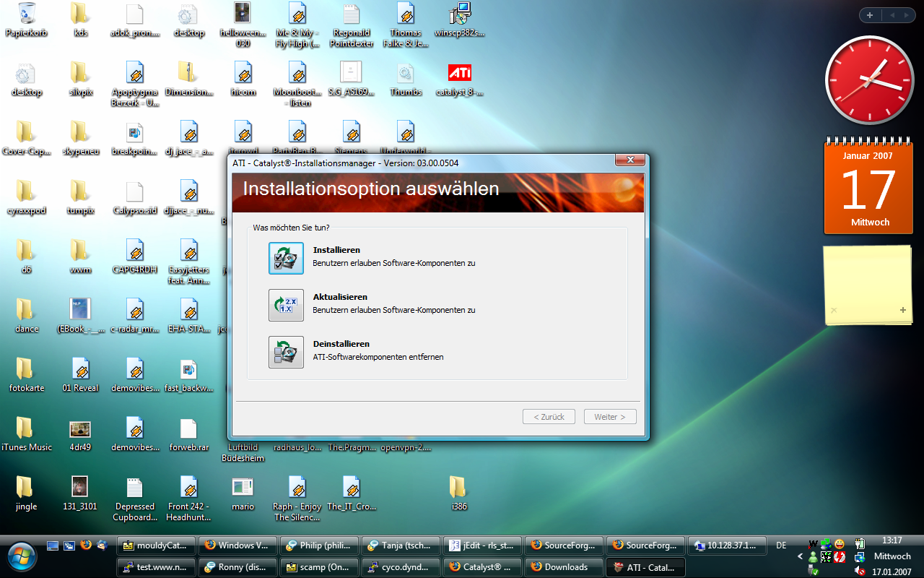The height and width of the screenshot is (578, 924).
Task: Launch Firefox from Quick Launch
Action: (x=86, y=545)
